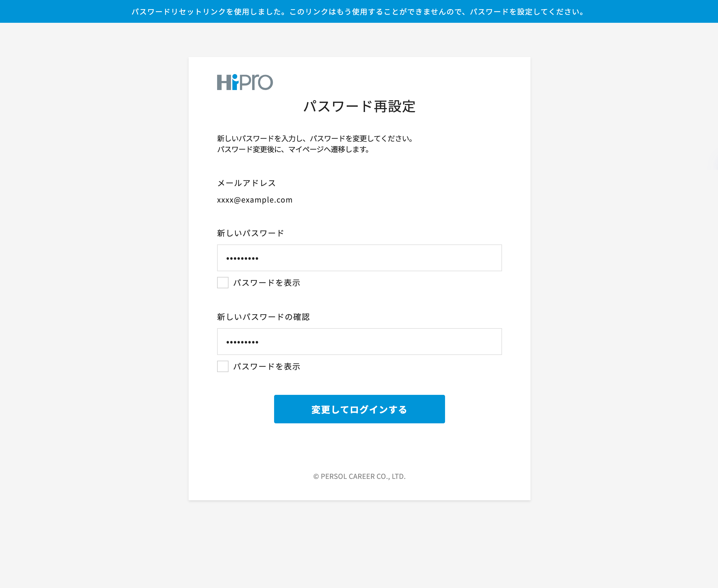Screen dimensions: 718x588
Task: Click the 新しいパスワードの確認 field label
Action: (x=264, y=316)
